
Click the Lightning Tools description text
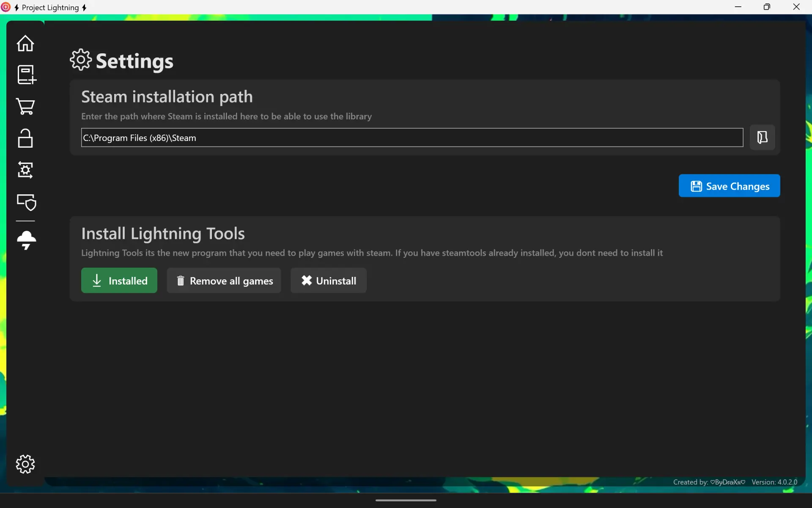(x=372, y=253)
